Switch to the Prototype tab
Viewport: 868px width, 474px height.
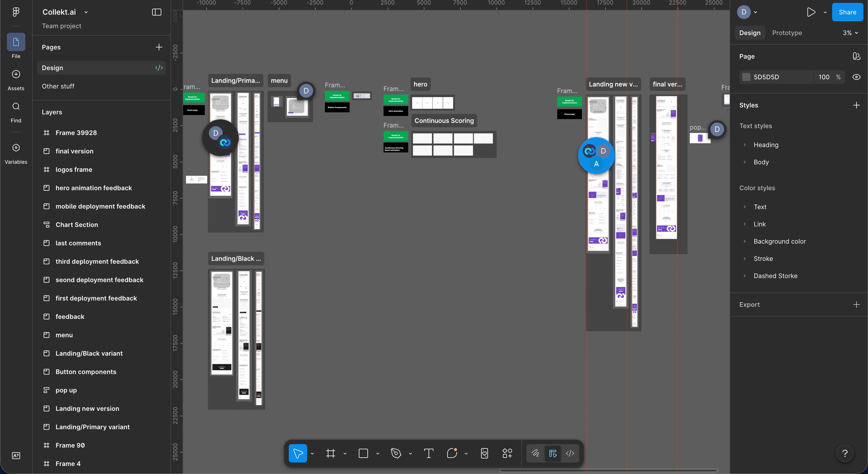pyautogui.click(x=787, y=33)
